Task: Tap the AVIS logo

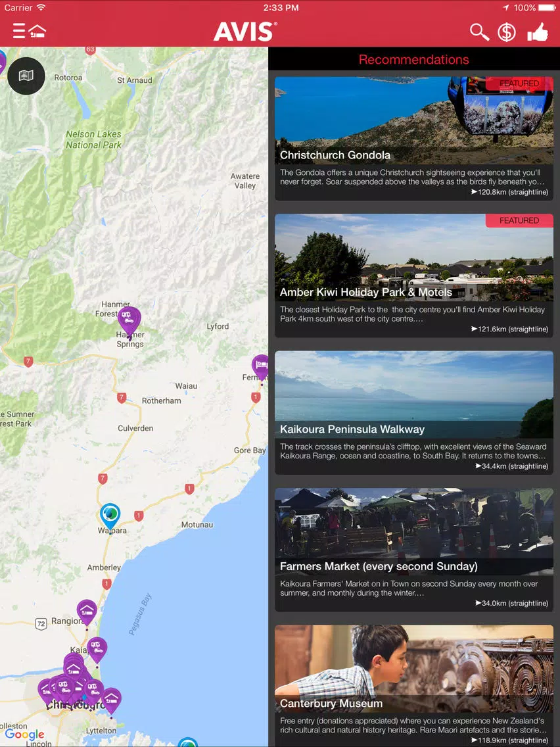Action: pyautogui.click(x=245, y=32)
